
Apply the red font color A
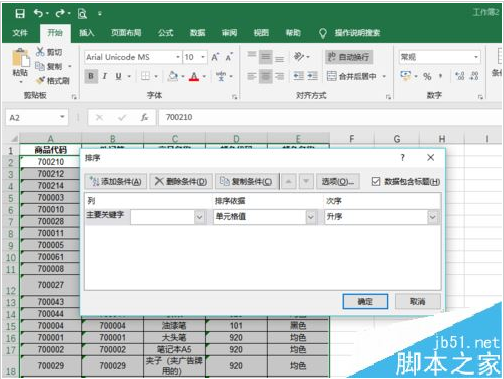[194, 76]
